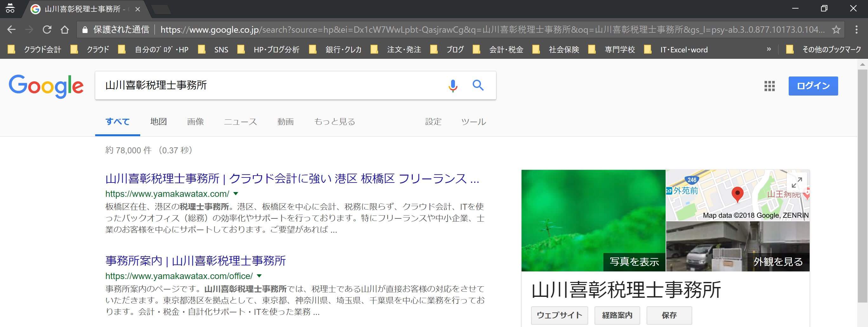Expand the map with fullscreen arrows
868x327 pixels.
797,183
